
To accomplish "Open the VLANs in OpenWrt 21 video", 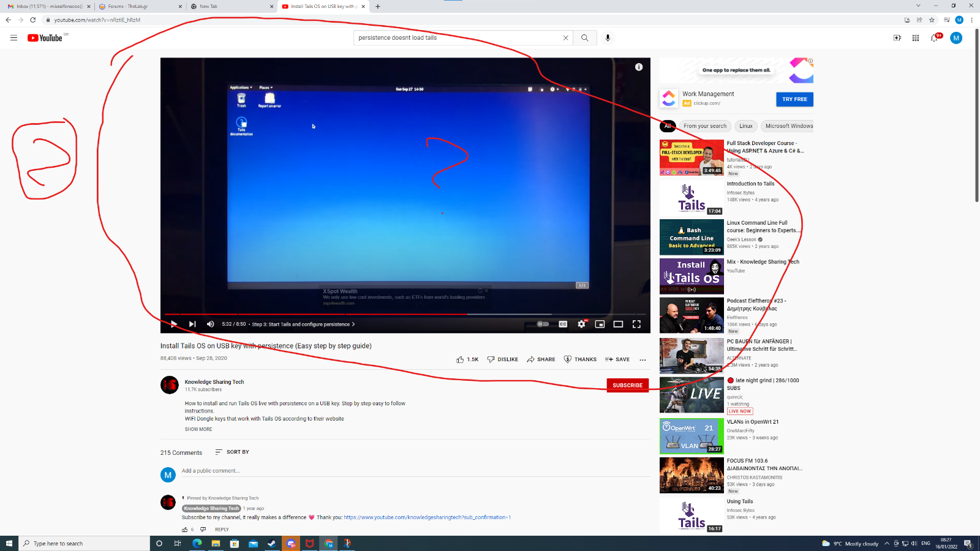I will [x=692, y=436].
